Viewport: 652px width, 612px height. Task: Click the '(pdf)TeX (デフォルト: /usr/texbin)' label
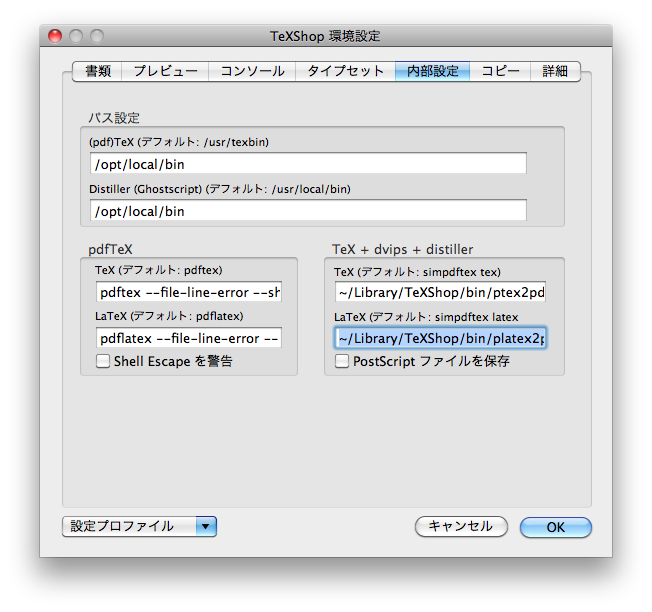tap(179, 142)
